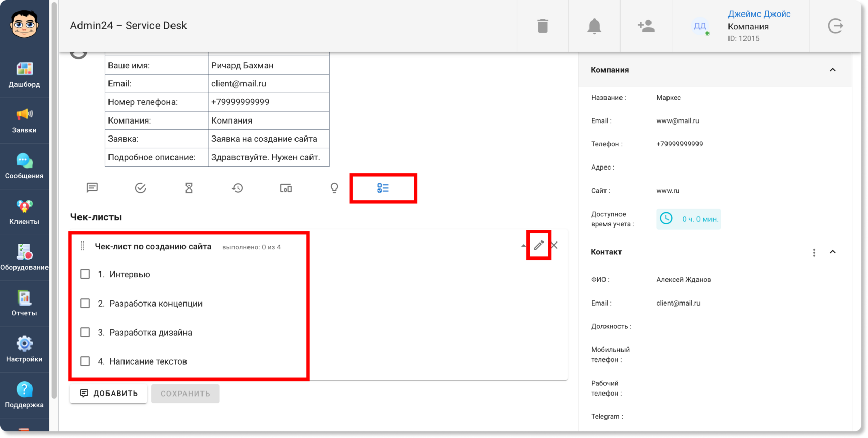The height and width of the screenshot is (438, 868).
Task: Switch to the checklists tab icon
Action: click(x=383, y=188)
